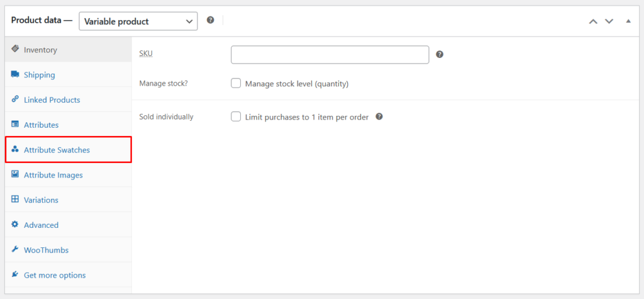The image size is (644, 299).
Task: Enable Manage stock level checkbox
Action: (236, 83)
